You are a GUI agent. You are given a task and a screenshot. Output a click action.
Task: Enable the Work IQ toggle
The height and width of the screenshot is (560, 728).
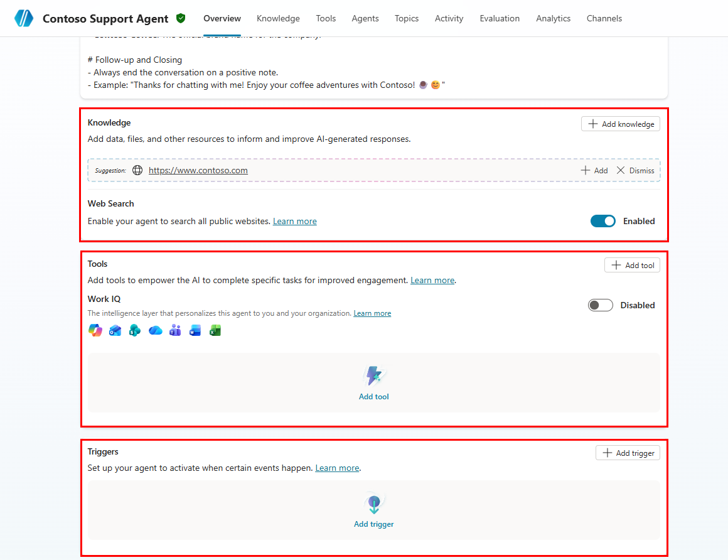601,305
